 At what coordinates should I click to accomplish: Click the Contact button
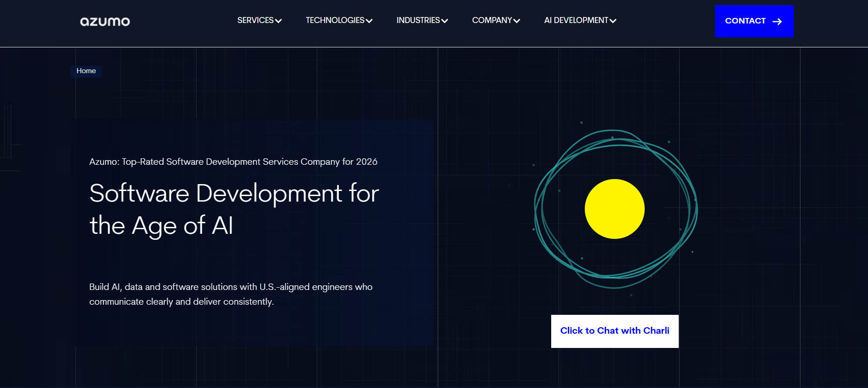coord(754,21)
